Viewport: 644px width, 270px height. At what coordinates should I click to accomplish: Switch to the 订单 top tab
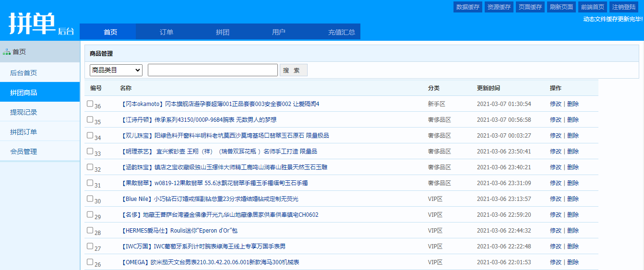(x=167, y=32)
